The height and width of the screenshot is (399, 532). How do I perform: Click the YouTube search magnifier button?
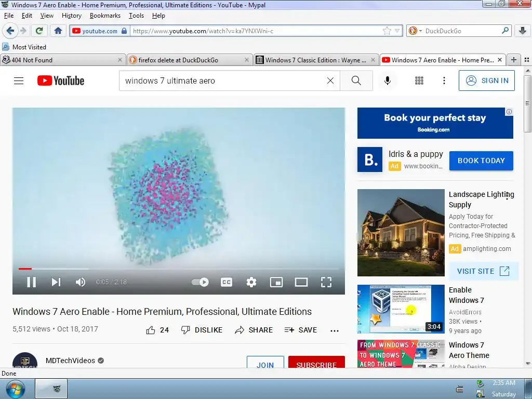(356, 81)
